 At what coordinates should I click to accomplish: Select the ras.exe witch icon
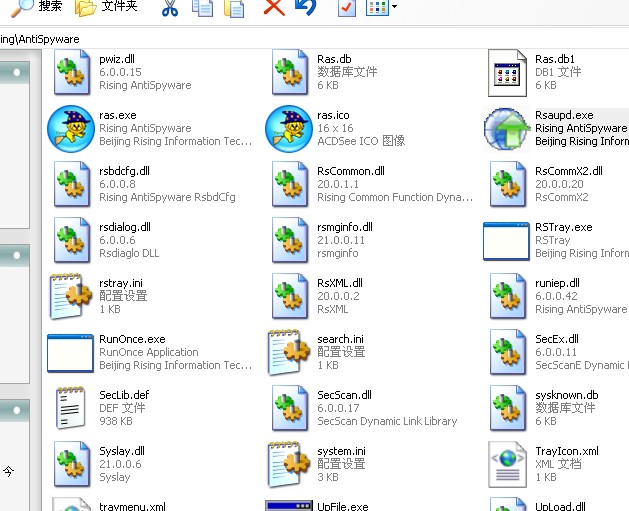tap(71, 129)
